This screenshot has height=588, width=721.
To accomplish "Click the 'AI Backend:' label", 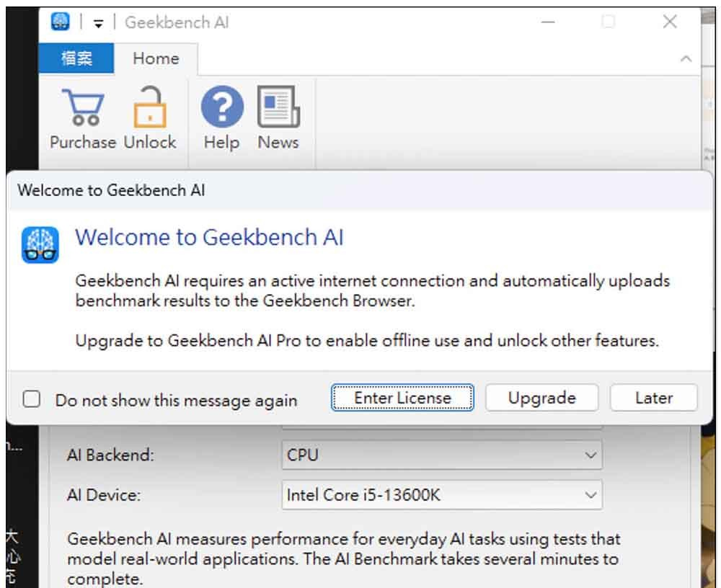I will [x=110, y=455].
